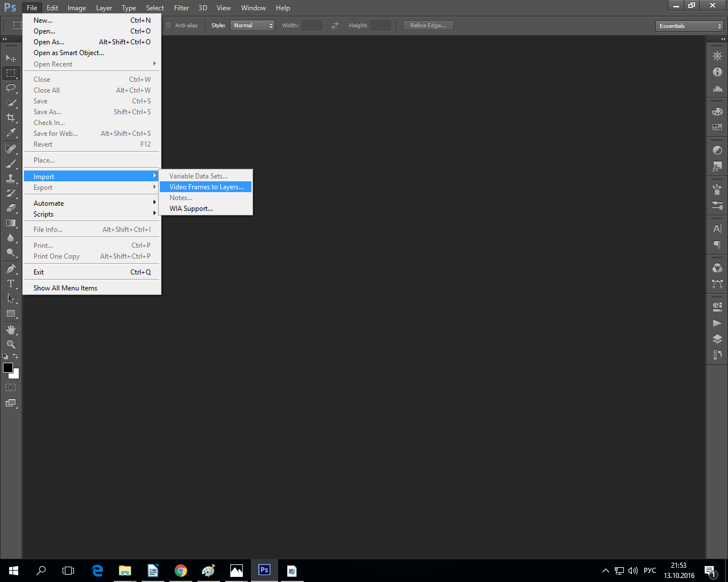Toggle the Anti-alias checkbox

click(168, 26)
